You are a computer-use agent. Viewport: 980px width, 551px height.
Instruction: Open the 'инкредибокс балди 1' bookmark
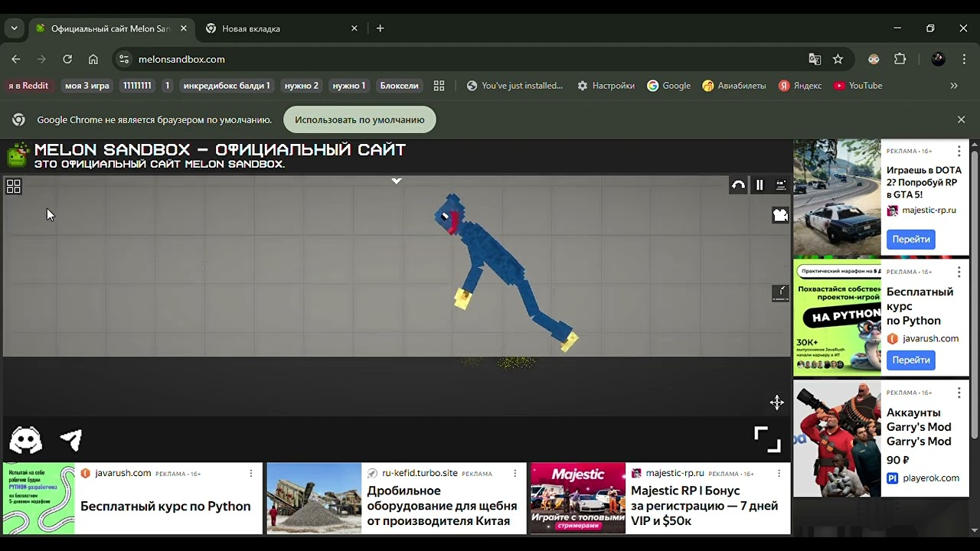227,86
